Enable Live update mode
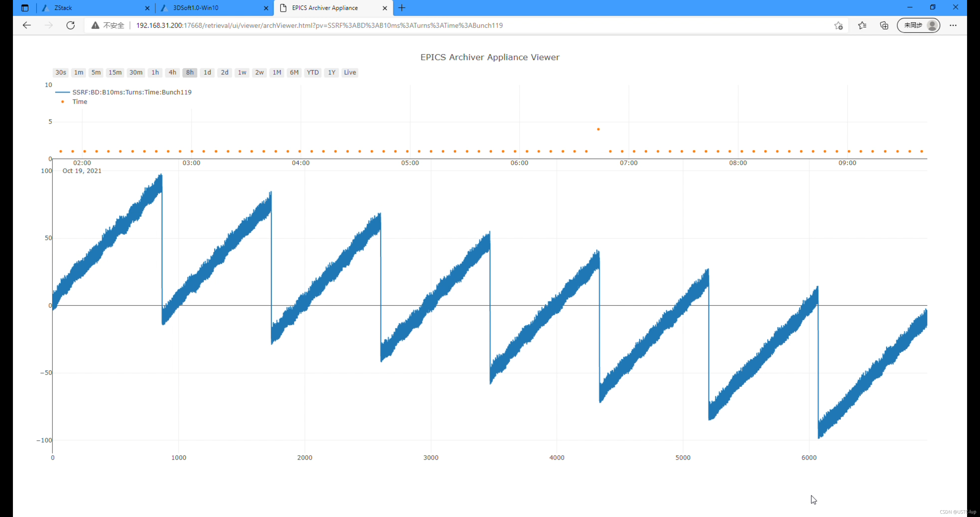Image resolution: width=980 pixels, height=517 pixels. (x=350, y=72)
